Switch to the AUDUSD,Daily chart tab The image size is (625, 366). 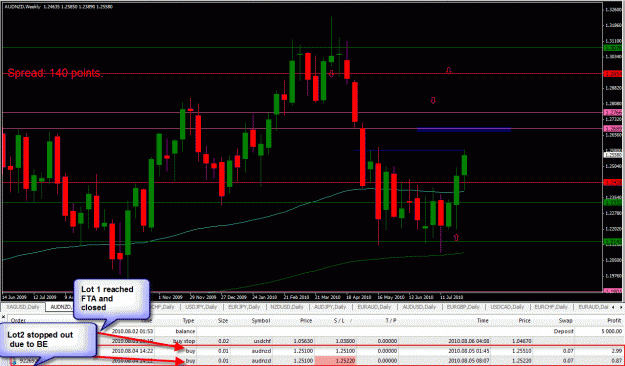[419, 307]
